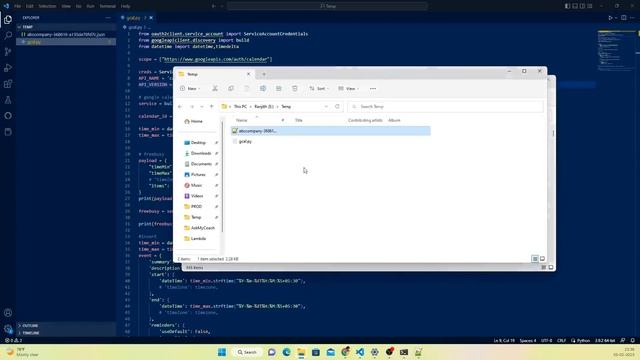Select Python language mode in status bar

pyautogui.click(x=583, y=340)
